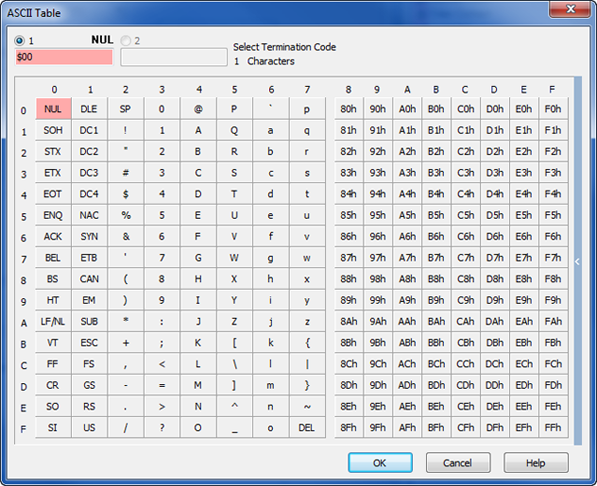The image size is (597, 486).
Task: Select the NUL character cell
Action: [53, 109]
